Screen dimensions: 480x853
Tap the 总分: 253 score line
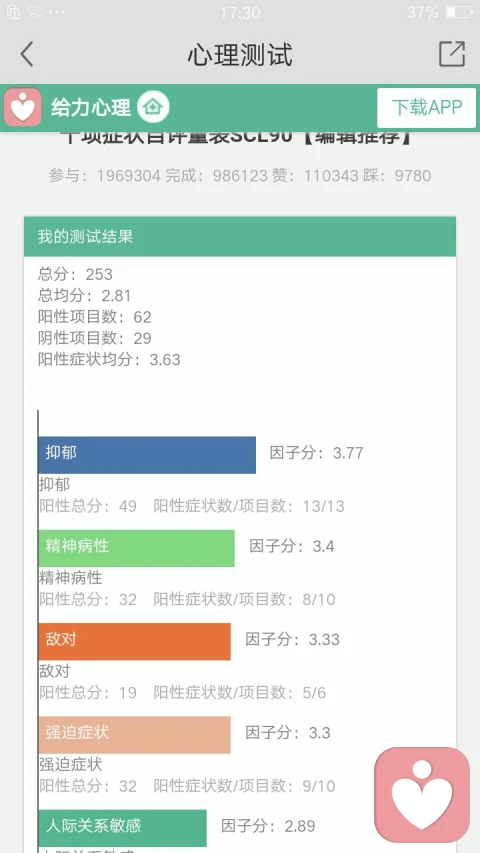point(75,274)
